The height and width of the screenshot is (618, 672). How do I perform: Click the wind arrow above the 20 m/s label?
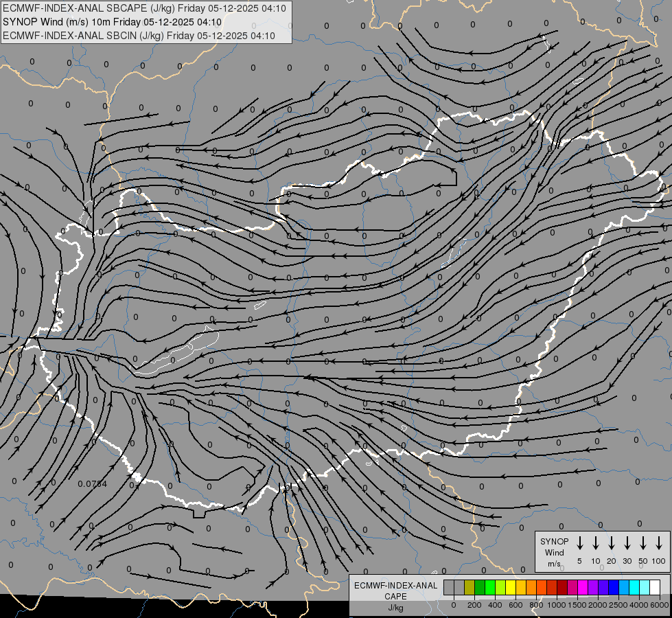[x=611, y=543]
